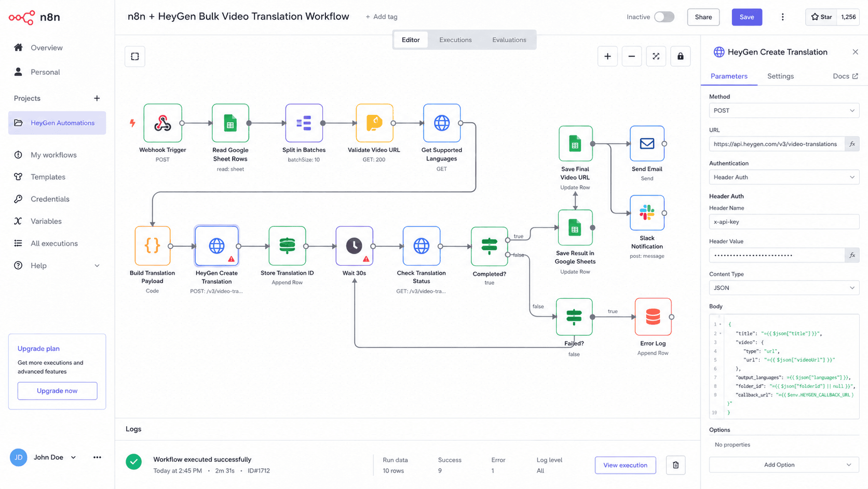Image resolution: width=868 pixels, height=489 pixels.
Task: Click the Error Log database node
Action: click(653, 316)
